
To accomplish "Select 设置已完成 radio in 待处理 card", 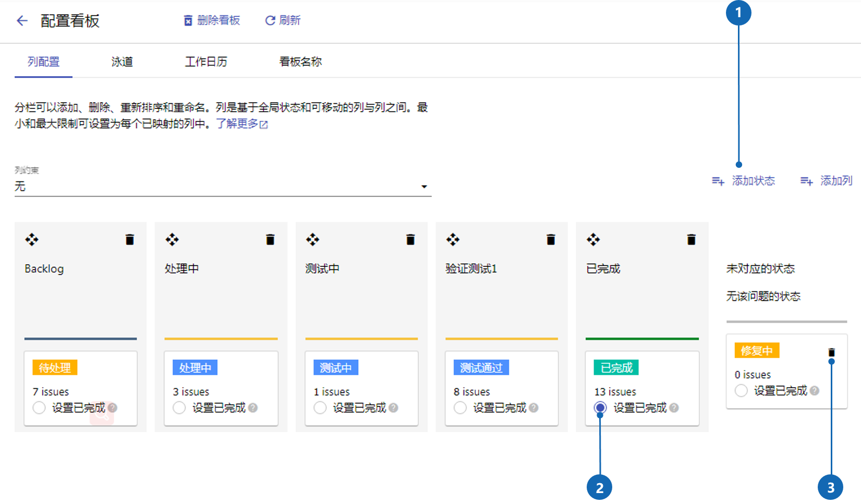I will (39, 408).
